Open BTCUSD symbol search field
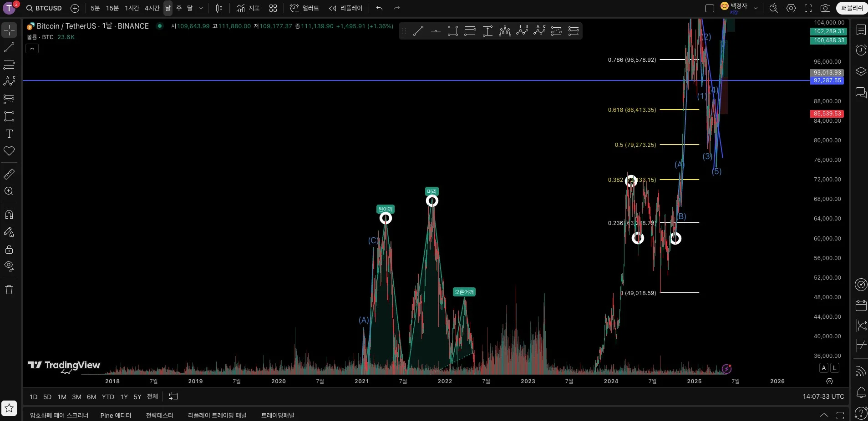 pyautogui.click(x=44, y=8)
